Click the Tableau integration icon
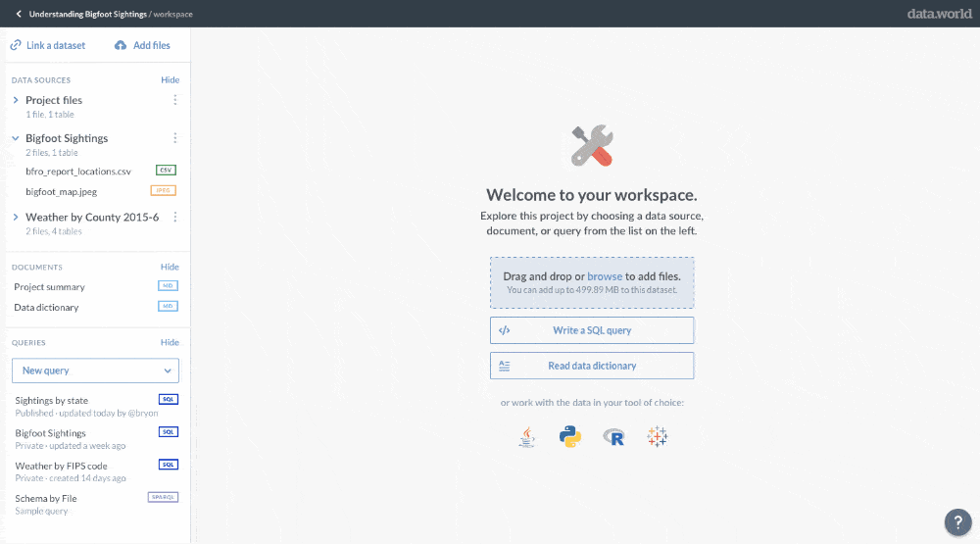 pos(657,436)
